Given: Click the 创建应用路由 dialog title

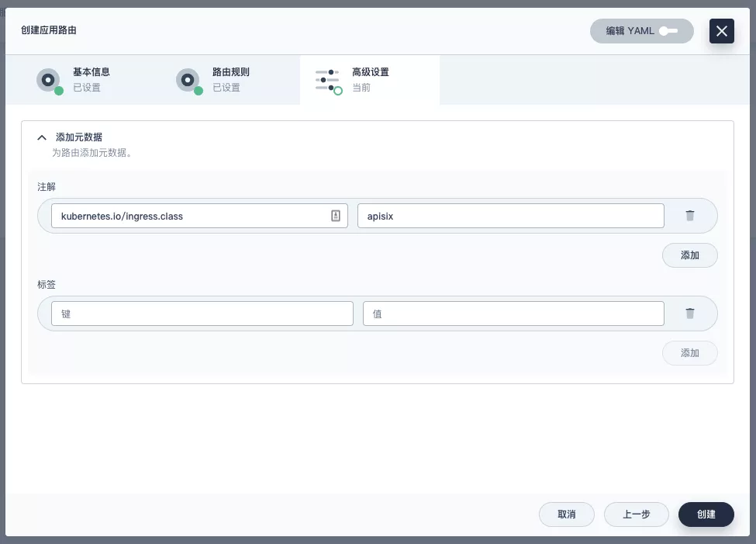Looking at the screenshot, I should click(x=49, y=30).
